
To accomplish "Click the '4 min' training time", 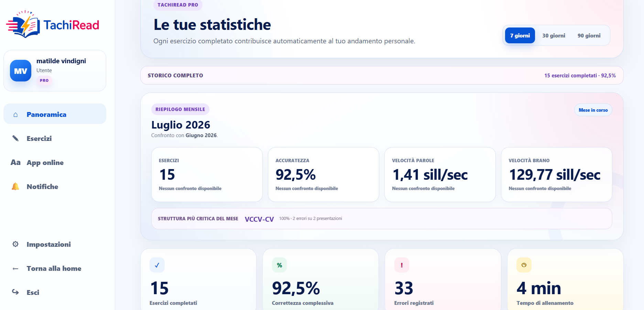I will (538, 288).
